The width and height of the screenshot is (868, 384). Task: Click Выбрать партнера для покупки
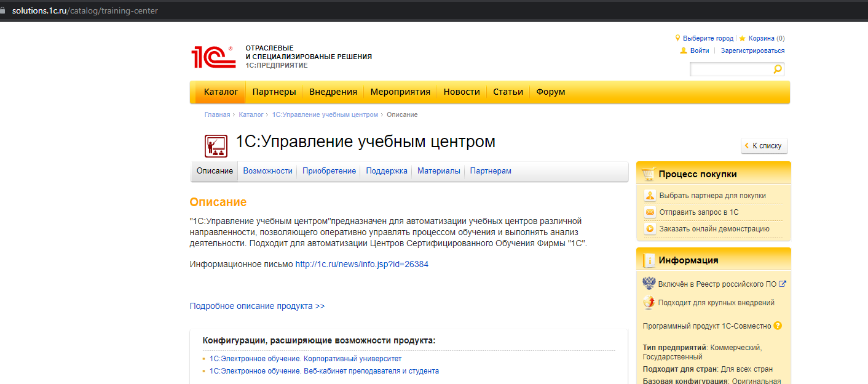(712, 196)
